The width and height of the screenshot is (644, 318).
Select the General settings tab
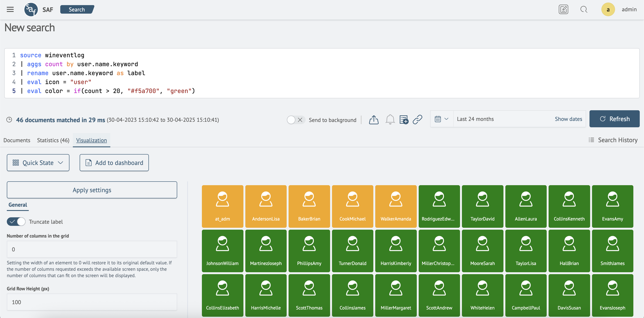click(x=18, y=205)
